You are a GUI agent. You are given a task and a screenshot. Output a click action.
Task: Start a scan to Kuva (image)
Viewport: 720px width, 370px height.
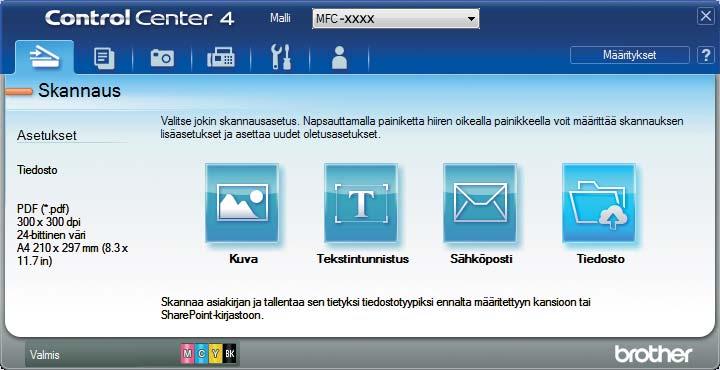tap(242, 203)
